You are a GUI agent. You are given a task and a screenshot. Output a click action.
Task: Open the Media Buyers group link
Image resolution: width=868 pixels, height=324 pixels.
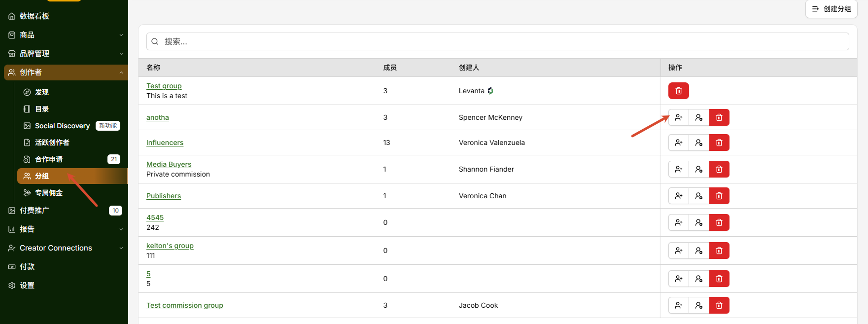tap(169, 164)
